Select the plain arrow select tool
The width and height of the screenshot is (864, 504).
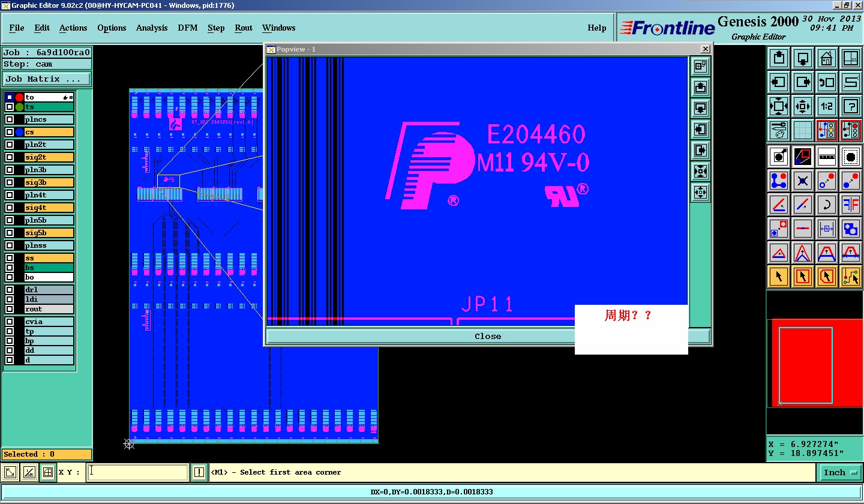click(779, 277)
